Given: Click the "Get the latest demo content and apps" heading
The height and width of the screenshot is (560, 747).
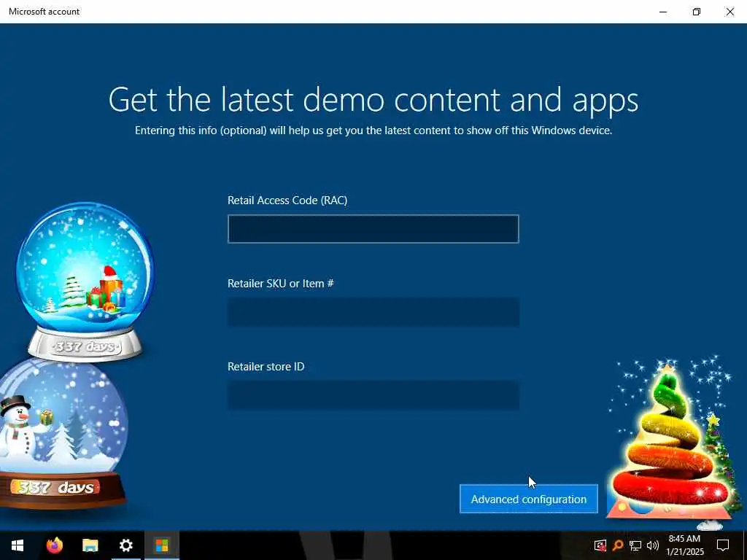Looking at the screenshot, I should click(373, 99).
